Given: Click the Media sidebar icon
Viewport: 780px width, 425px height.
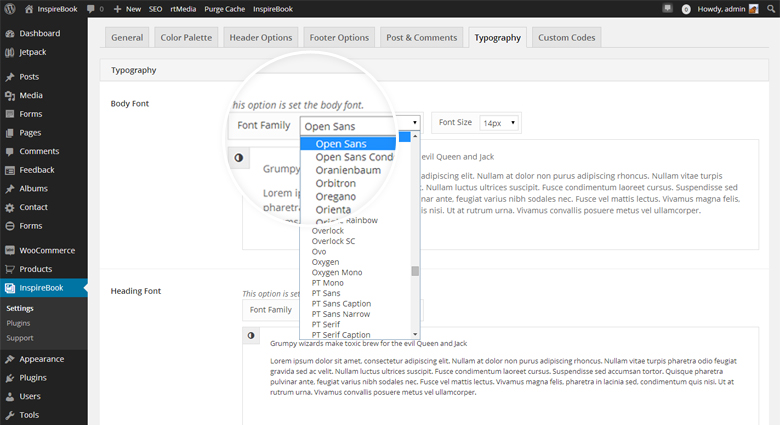Looking at the screenshot, I should (9, 96).
